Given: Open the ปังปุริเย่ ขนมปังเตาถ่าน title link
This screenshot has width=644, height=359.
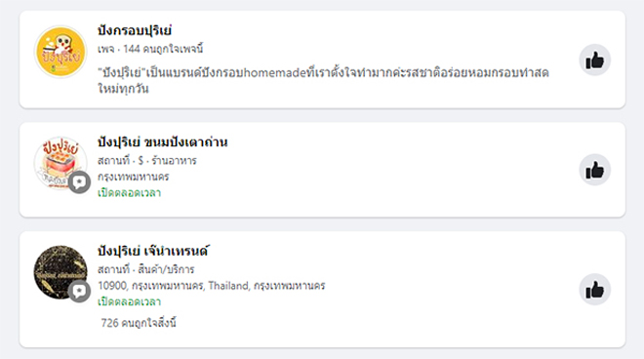Looking at the screenshot, I should click(163, 142).
